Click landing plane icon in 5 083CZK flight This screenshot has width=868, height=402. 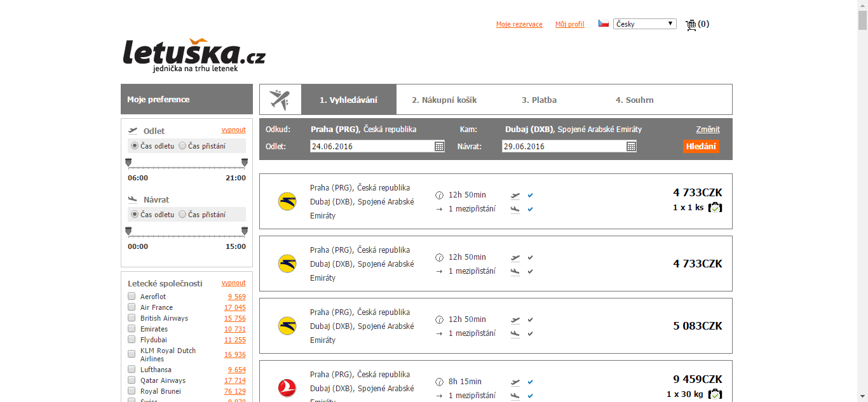coord(515,333)
